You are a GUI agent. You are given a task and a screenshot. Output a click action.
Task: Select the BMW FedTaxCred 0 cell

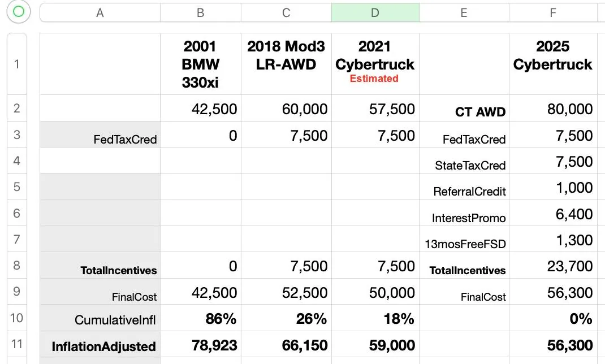click(x=201, y=135)
